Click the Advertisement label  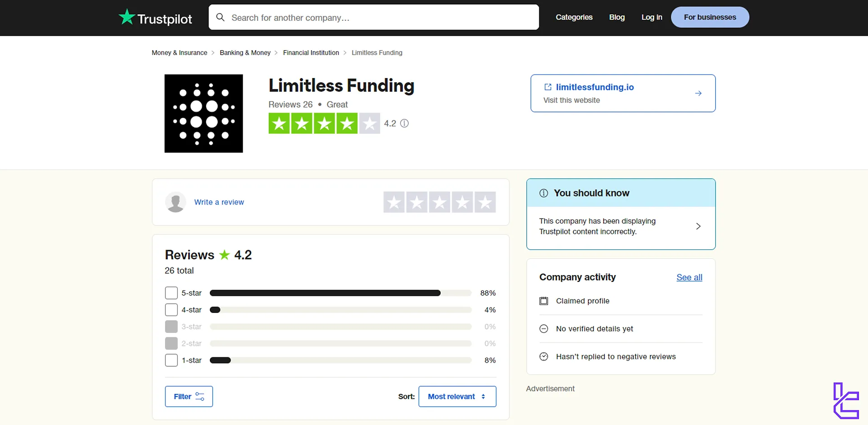(550, 389)
